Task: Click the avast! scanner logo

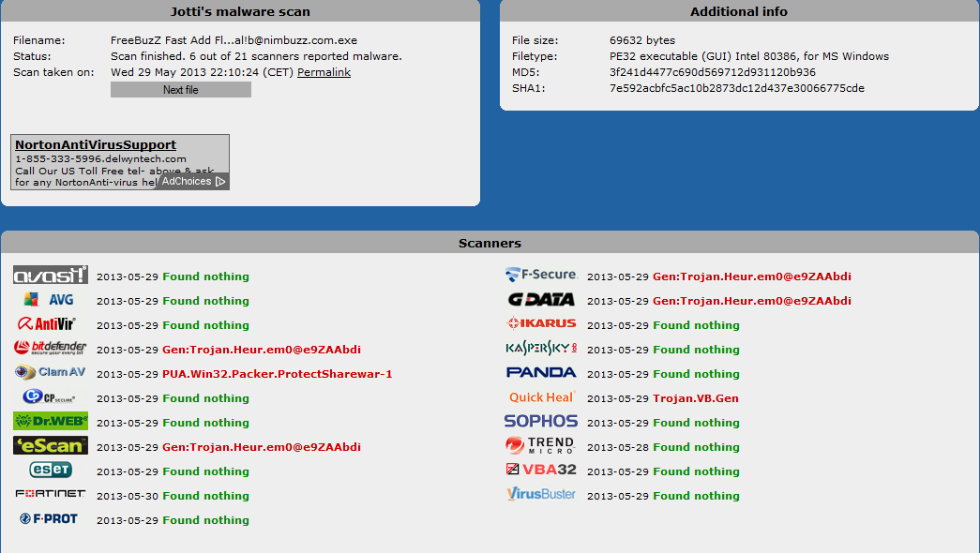Action: [x=51, y=275]
